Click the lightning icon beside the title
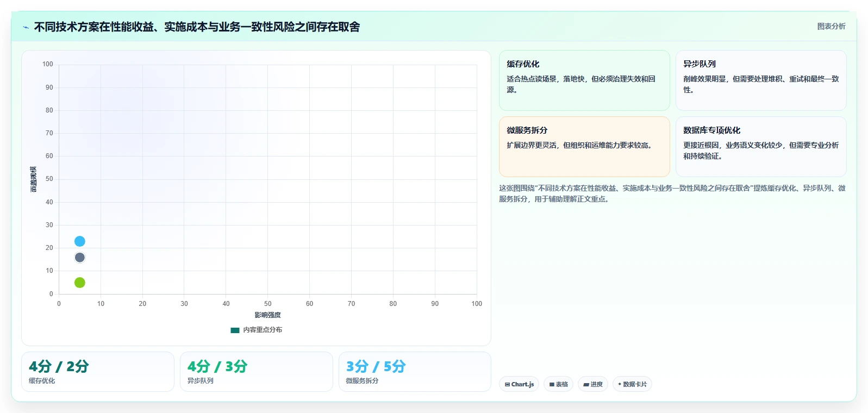Viewport: 868px width, 413px height. click(x=26, y=27)
